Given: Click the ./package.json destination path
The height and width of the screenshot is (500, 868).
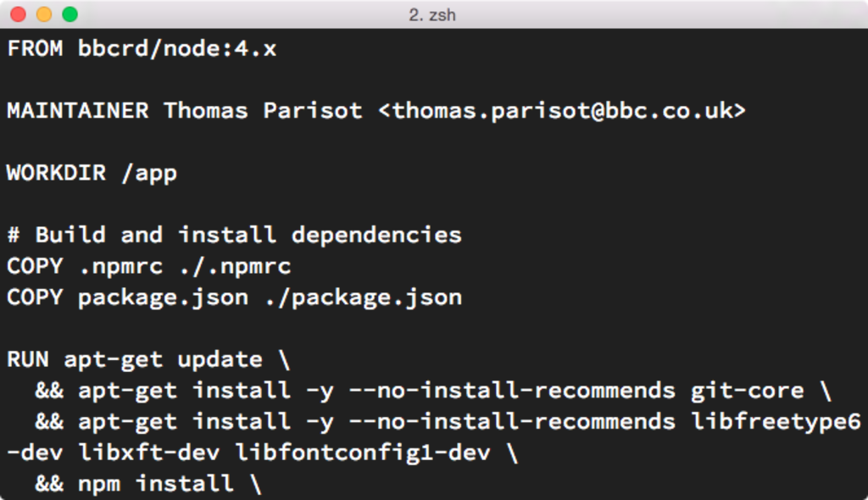Looking at the screenshot, I should 363,297.
